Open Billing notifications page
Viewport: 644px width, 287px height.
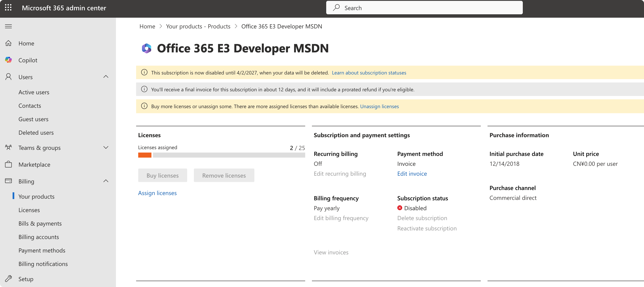(43, 264)
